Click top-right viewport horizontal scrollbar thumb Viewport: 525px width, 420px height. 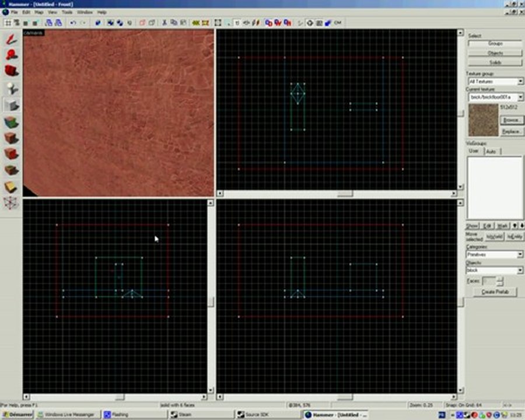click(345, 194)
